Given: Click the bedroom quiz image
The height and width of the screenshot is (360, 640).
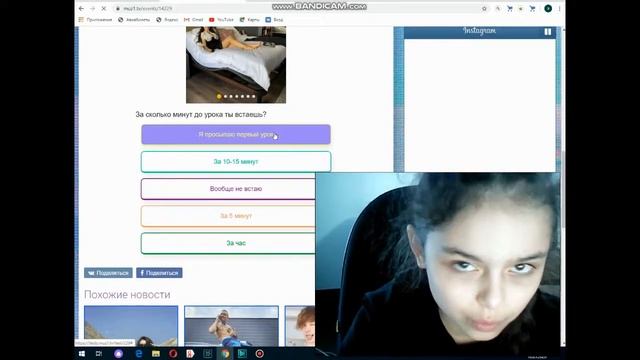Looking at the screenshot, I should coord(236,64).
